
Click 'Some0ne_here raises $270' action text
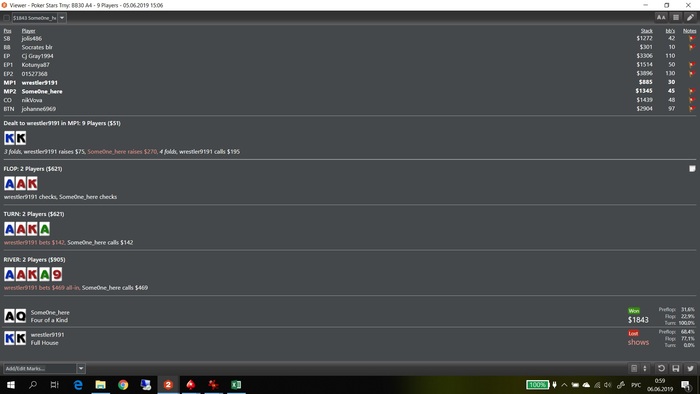[122, 152]
